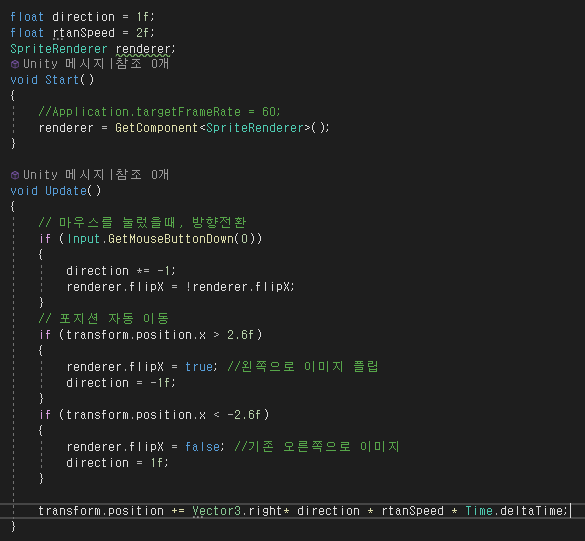Screen dimensions: 585x541
Task: Click the line 'float direction = 1f;'
Action: click(x=82, y=17)
